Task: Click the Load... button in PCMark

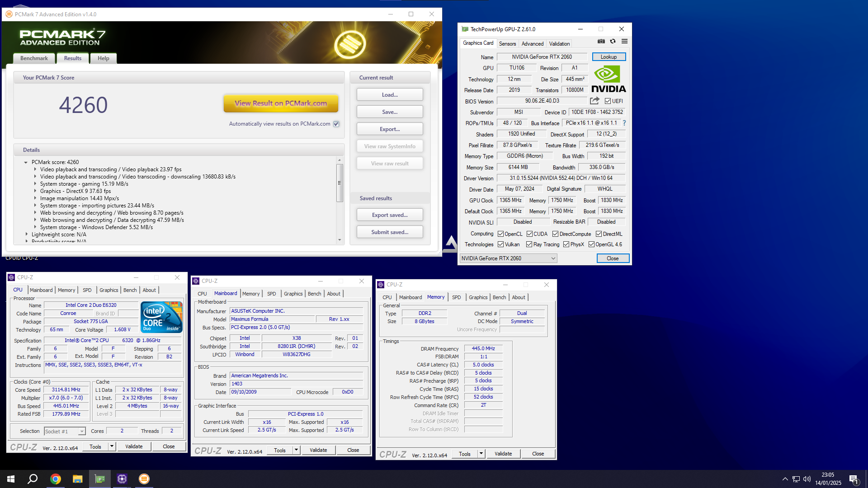Action: point(390,95)
